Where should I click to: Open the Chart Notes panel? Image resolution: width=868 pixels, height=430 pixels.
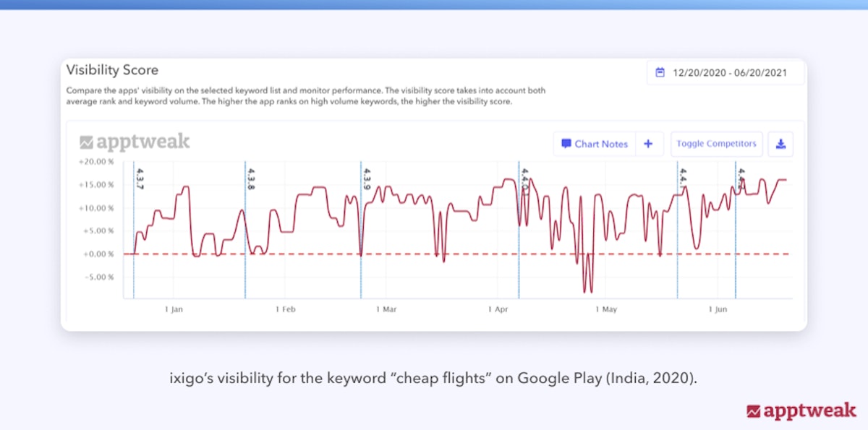[594, 144]
